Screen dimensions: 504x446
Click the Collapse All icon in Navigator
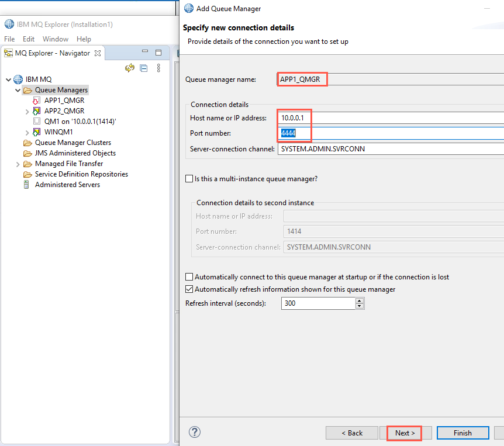[x=144, y=68]
